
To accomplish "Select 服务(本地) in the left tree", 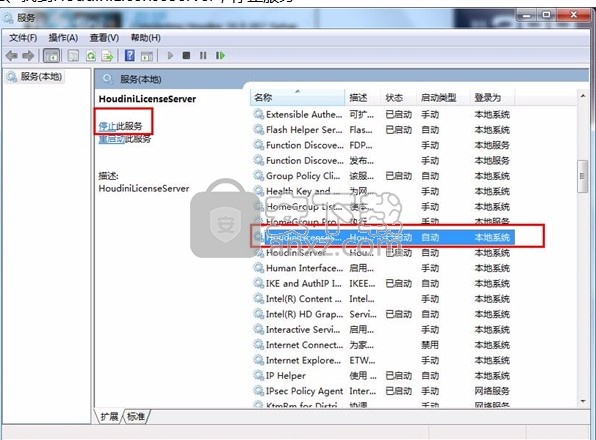I will tap(35, 76).
